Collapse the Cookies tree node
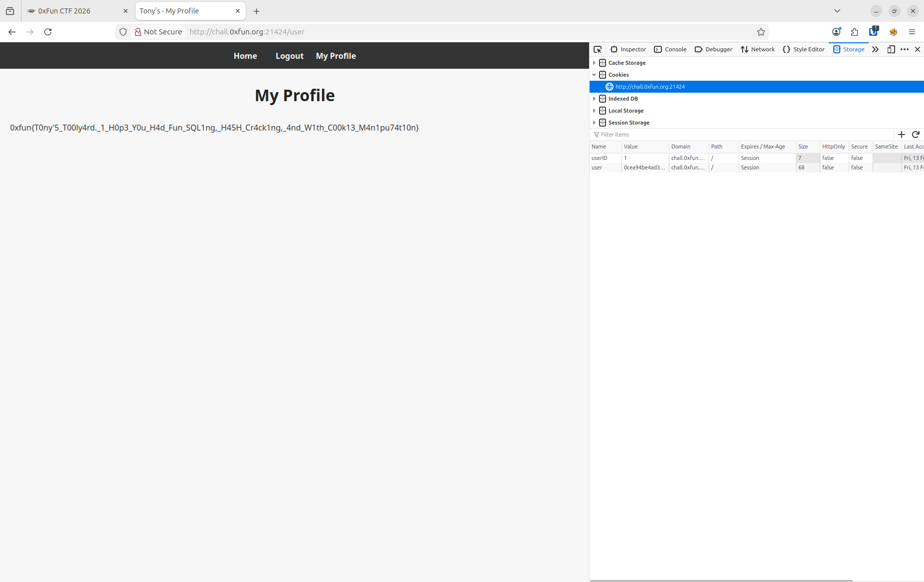The width and height of the screenshot is (924, 582). 594,75
